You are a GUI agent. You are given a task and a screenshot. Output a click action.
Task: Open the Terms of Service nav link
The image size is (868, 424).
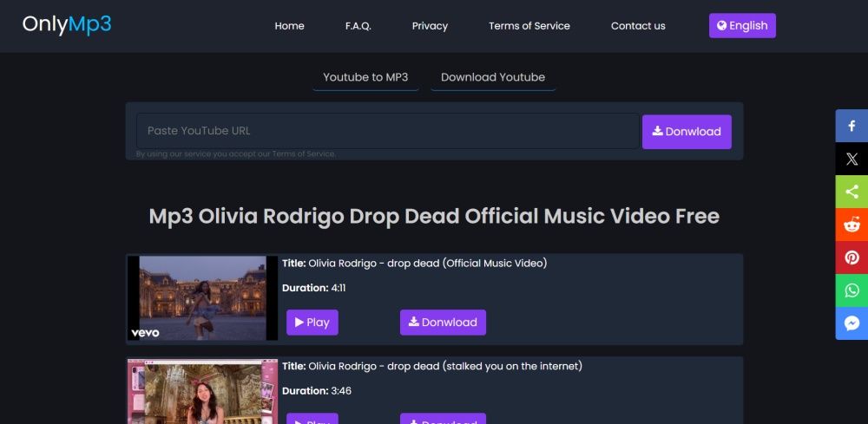(x=529, y=26)
